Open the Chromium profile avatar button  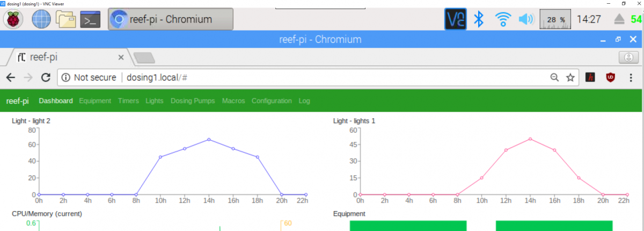click(628, 56)
